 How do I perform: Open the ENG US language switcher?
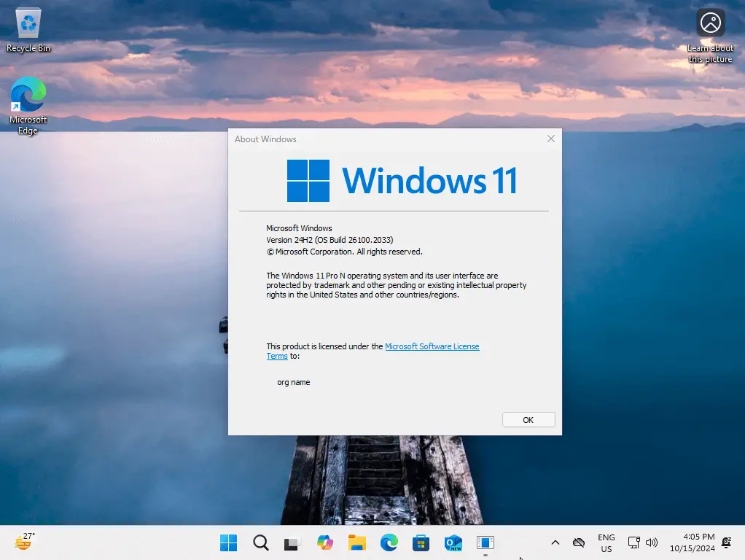(606, 543)
